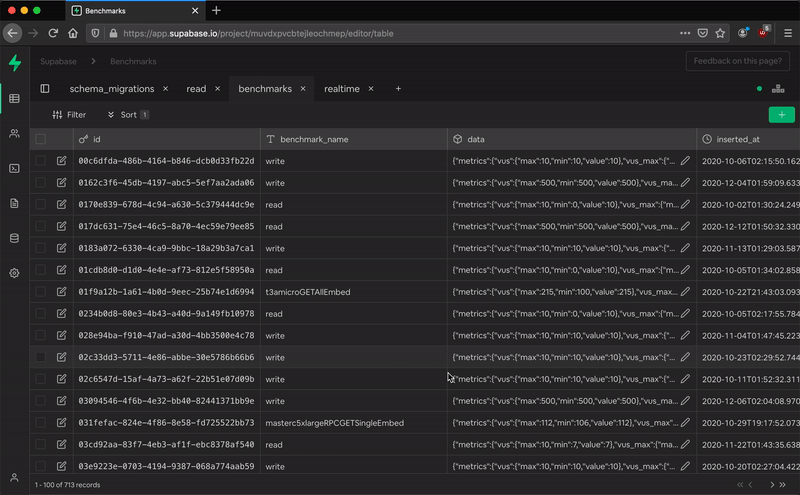
Task: Open the user account icon at sidebar bottom
Action: click(14, 478)
